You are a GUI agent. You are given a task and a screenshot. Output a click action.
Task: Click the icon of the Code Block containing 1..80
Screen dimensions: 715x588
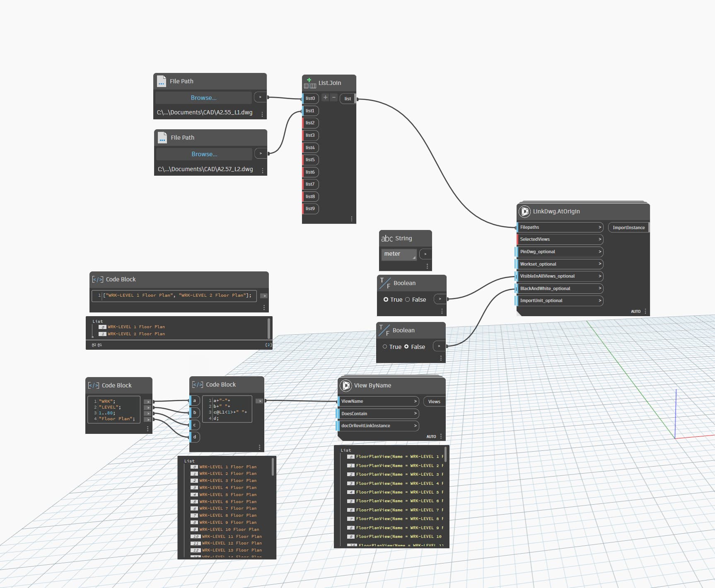click(94, 385)
